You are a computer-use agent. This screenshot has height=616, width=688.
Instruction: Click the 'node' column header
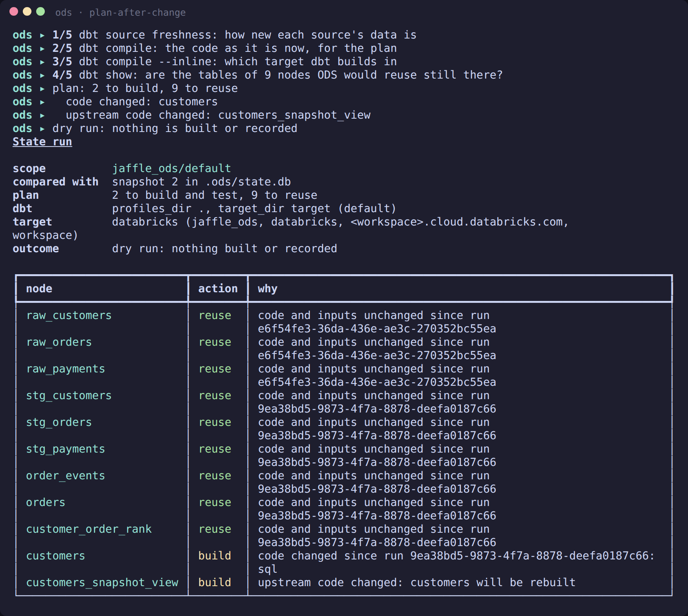(39, 289)
